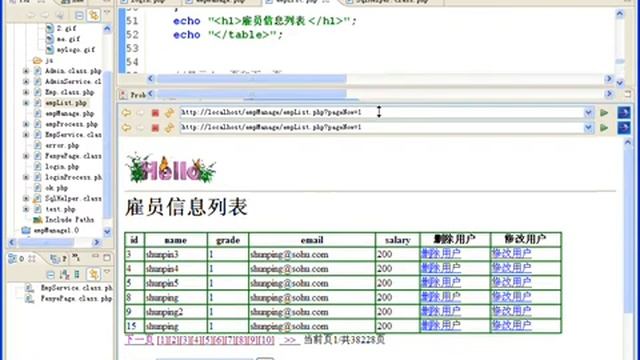This screenshot has height=360, width=640.
Task: Click the red stop icon in the lower browser toolbar
Action: tap(155, 128)
